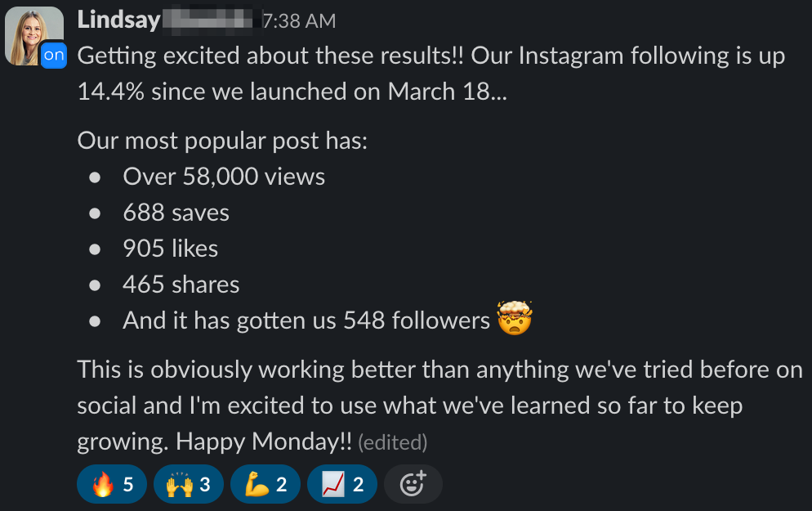Open profile via the Lindsay sender name
This screenshot has height=511, width=812.
click(118, 20)
